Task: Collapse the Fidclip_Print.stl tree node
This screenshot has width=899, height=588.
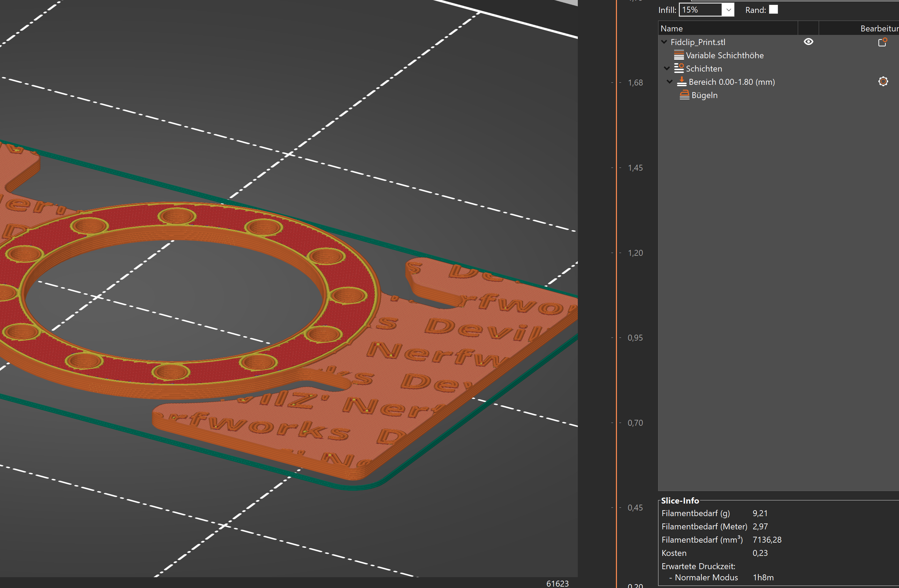Action: pos(664,42)
